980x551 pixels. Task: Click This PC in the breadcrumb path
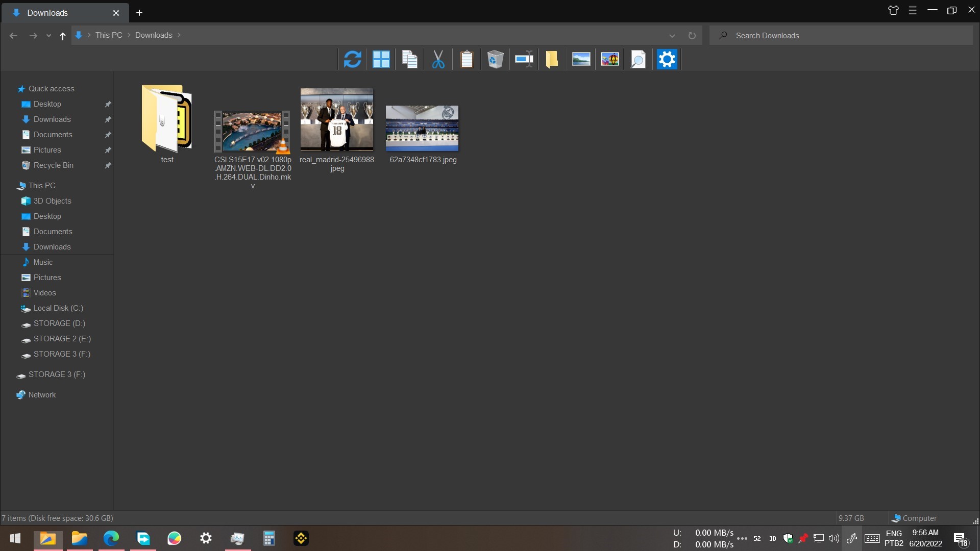pyautogui.click(x=109, y=35)
